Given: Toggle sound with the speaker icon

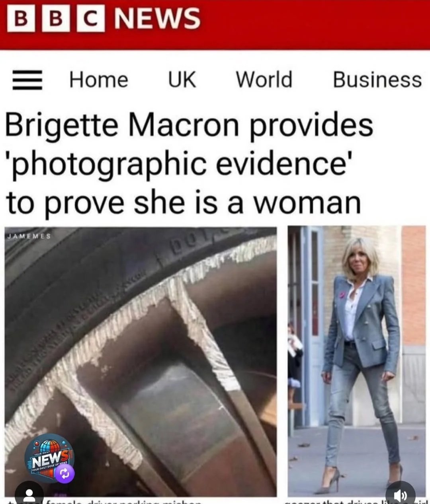Looking at the screenshot, I should (x=401, y=494).
